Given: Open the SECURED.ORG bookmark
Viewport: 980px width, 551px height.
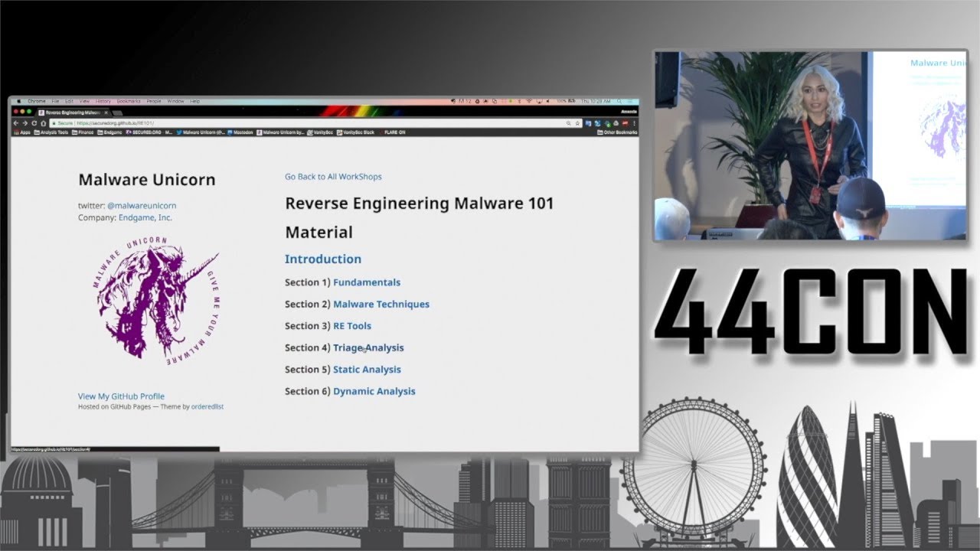Looking at the screenshot, I should pyautogui.click(x=150, y=132).
